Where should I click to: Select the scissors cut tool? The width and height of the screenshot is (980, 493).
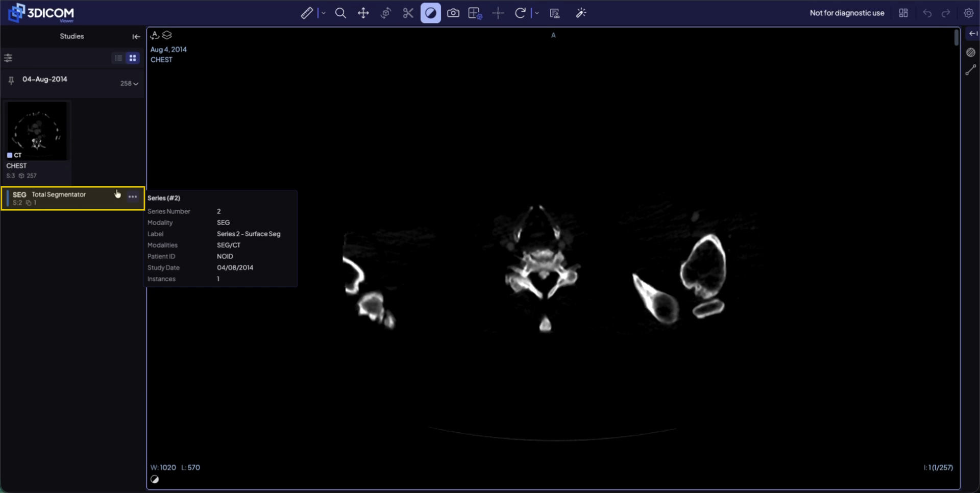tap(408, 13)
